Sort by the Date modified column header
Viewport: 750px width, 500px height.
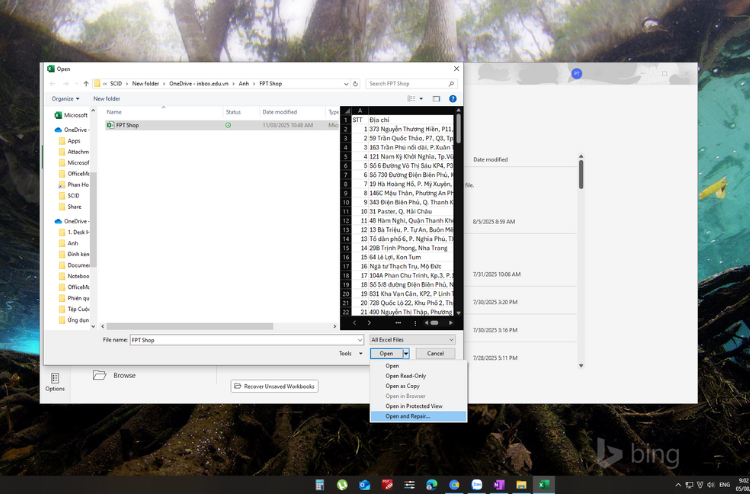[x=280, y=112]
